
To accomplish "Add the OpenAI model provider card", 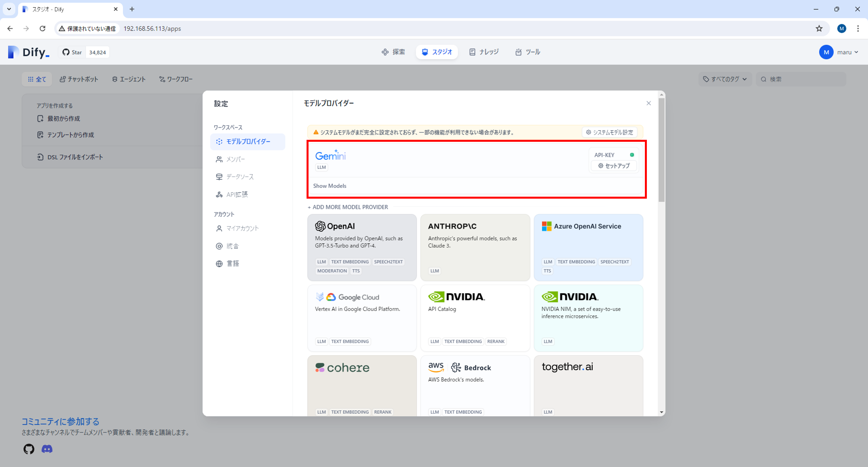I will (362, 247).
